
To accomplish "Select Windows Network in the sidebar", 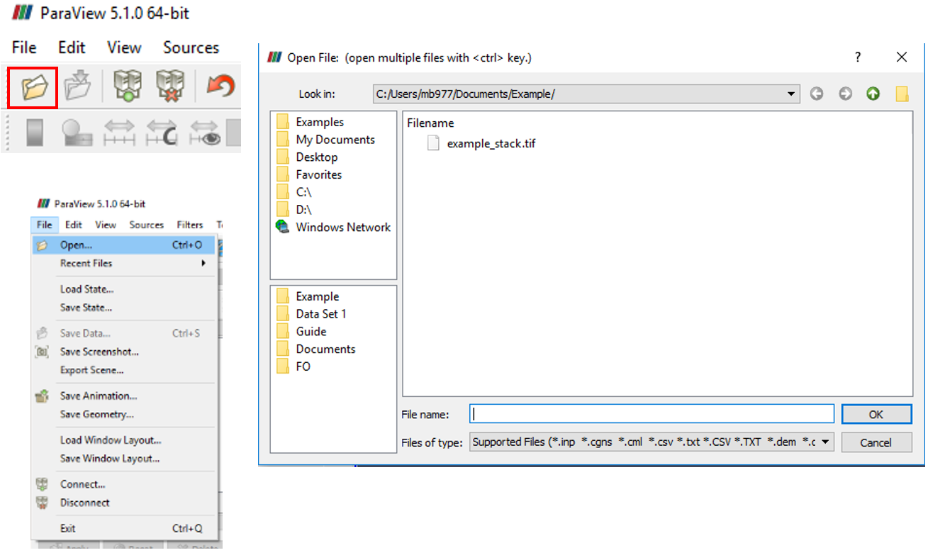I will click(343, 227).
